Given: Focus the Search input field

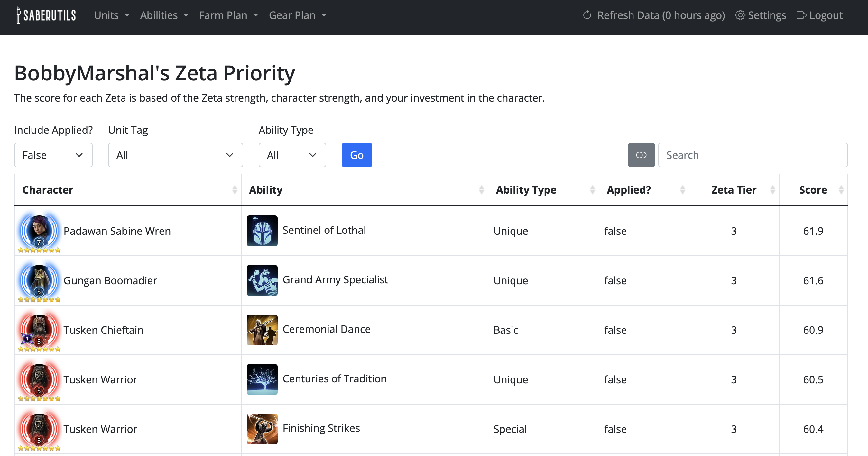Looking at the screenshot, I should click(753, 155).
